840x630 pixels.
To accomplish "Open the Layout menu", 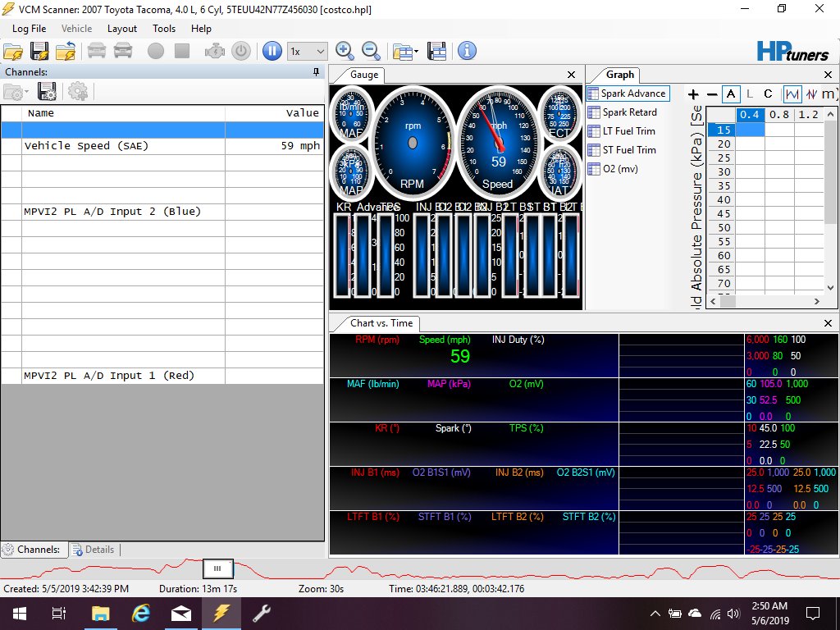I will [122, 29].
